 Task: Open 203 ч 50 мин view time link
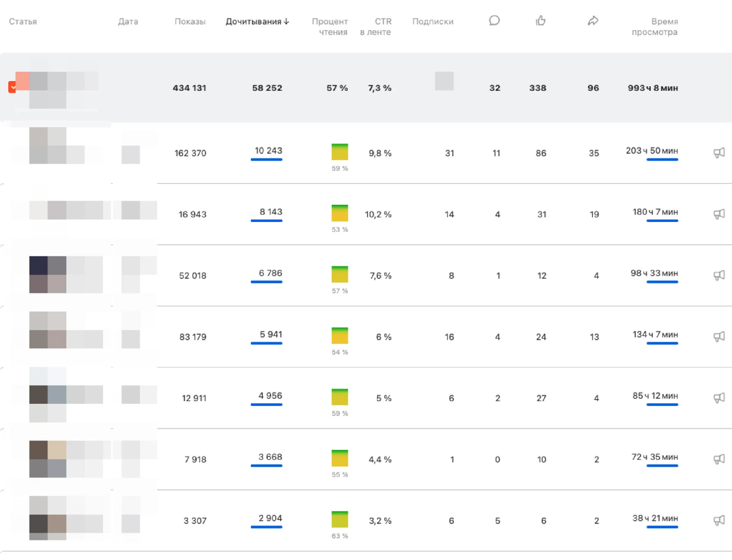(652, 151)
